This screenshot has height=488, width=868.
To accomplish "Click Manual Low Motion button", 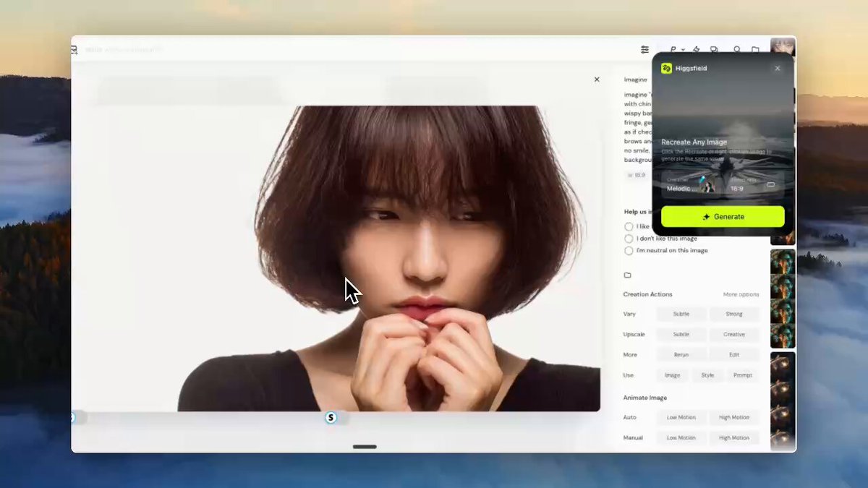I will click(681, 437).
